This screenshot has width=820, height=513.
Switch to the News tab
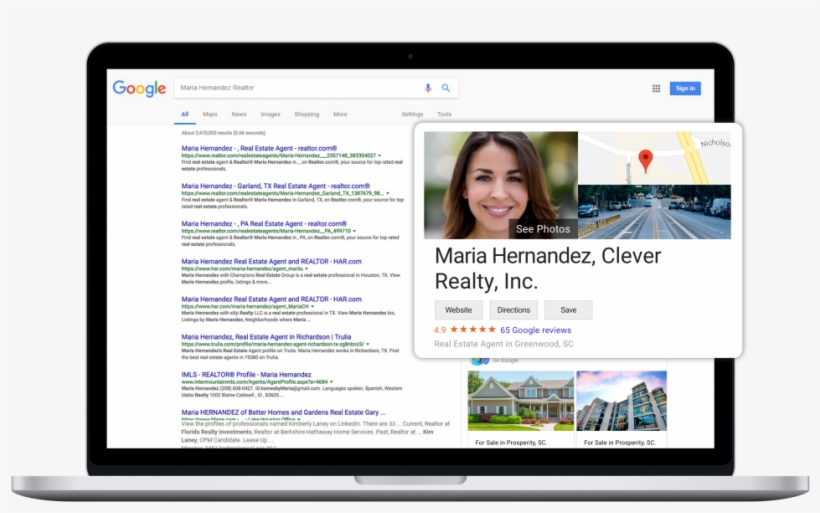[239, 114]
